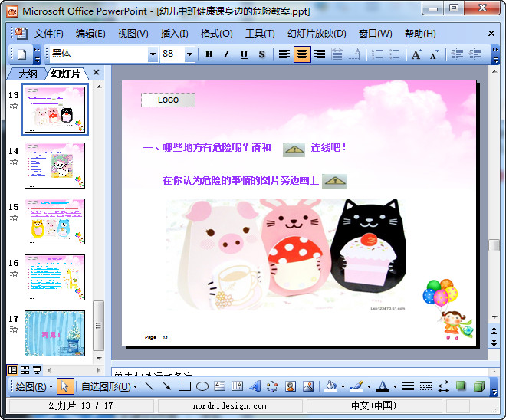Image resolution: width=506 pixels, height=420 pixels.
Task: Select the Arrow drawing tool
Action: pyautogui.click(x=167, y=386)
